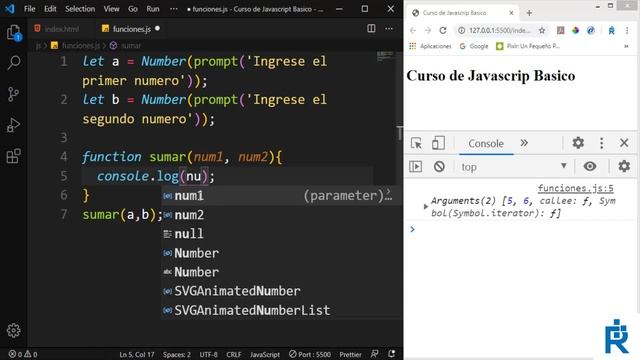Reload the browser page
Viewport: 640px width, 360px height.
pos(443,30)
